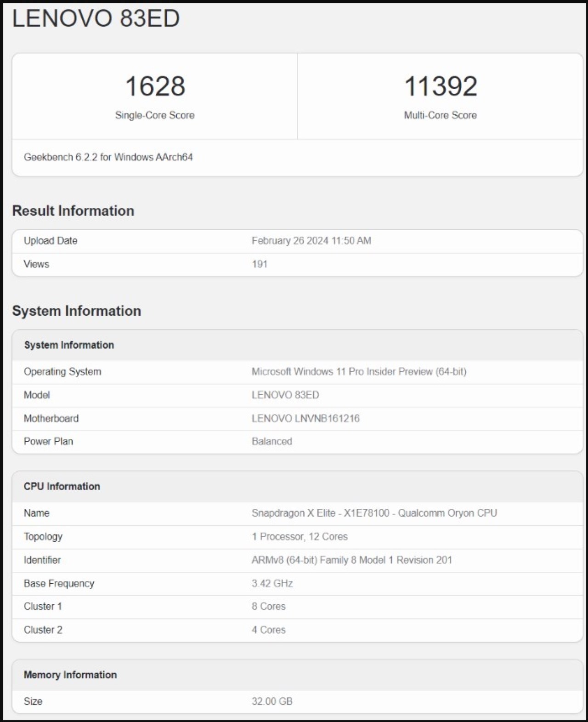Click the CPU Information table header
This screenshot has height=722, width=588.
pos(62,487)
